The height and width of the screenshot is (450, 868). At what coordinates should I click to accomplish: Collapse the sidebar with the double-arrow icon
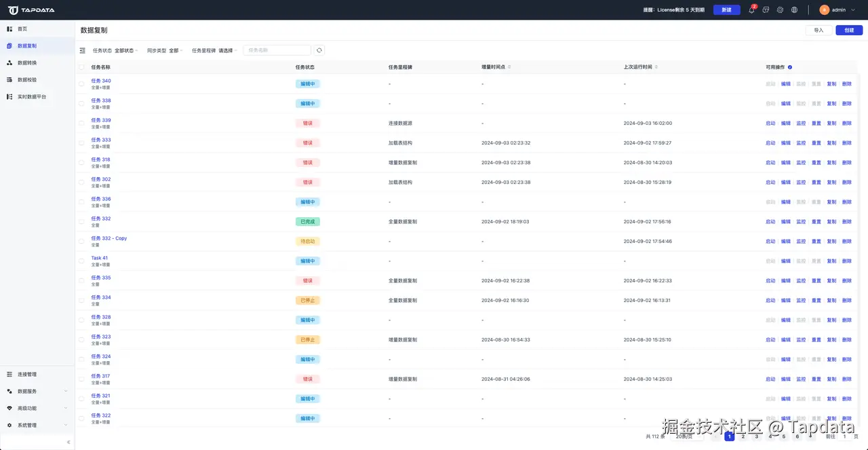(68, 442)
